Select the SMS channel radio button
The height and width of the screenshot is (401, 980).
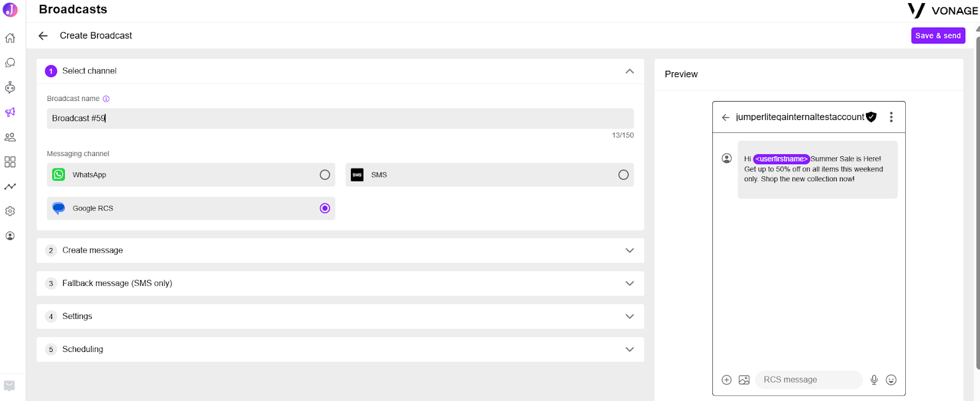[x=624, y=174]
